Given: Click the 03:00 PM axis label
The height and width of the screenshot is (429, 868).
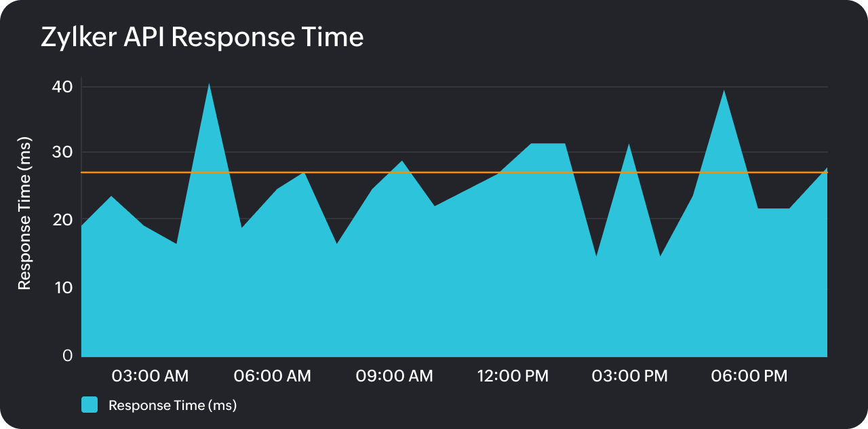Looking at the screenshot, I should [x=630, y=376].
